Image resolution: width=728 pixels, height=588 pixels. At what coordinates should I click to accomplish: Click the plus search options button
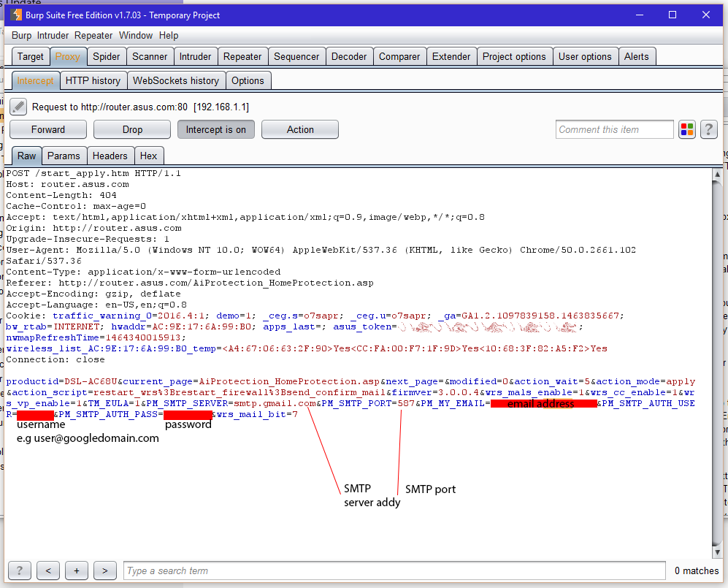pos(77,570)
